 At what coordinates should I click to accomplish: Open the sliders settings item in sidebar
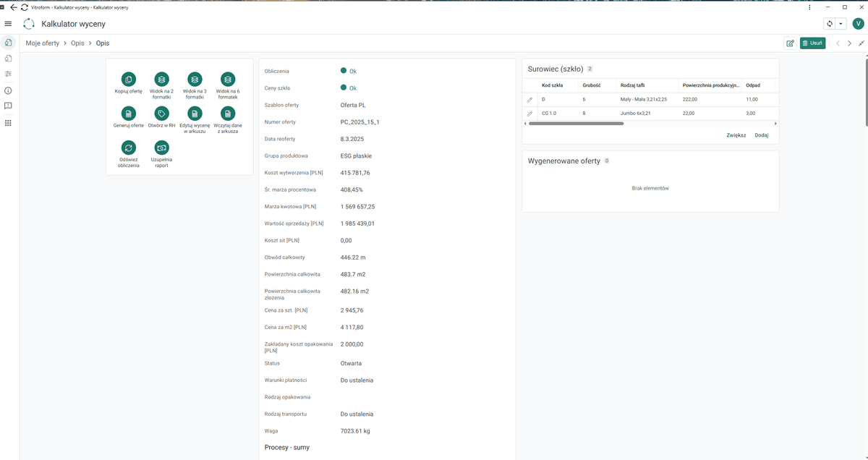(8, 74)
